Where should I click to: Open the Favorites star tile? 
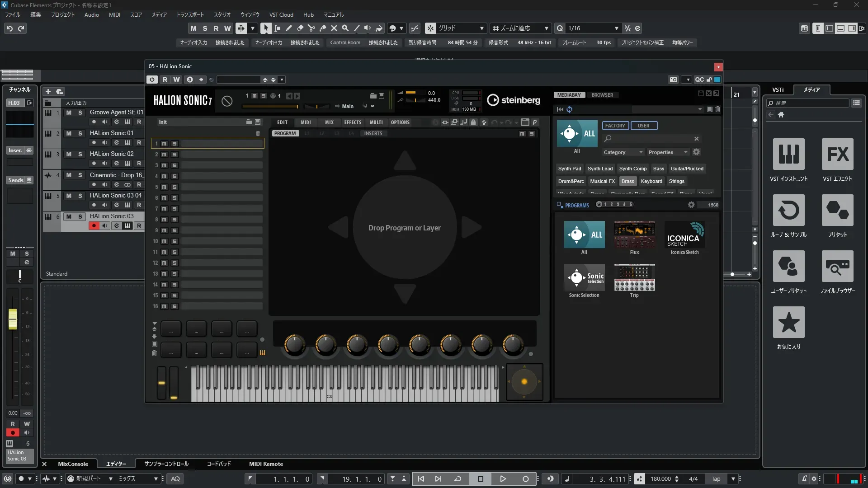coord(788,323)
